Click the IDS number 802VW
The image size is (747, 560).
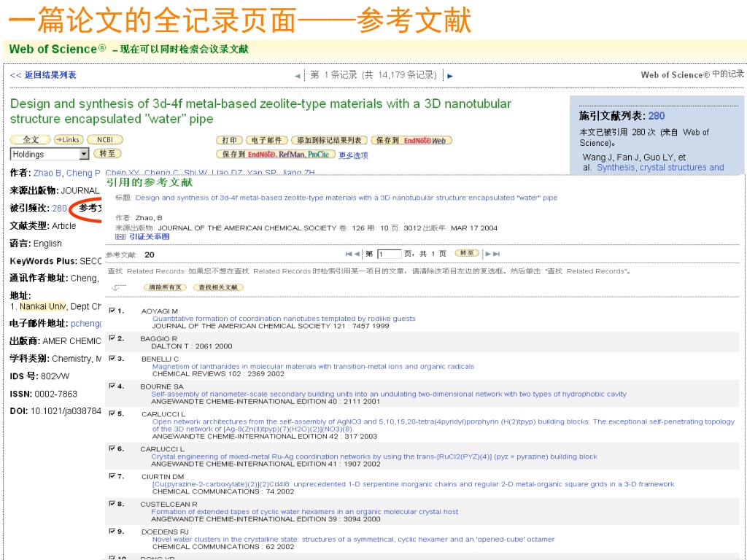point(55,376)
